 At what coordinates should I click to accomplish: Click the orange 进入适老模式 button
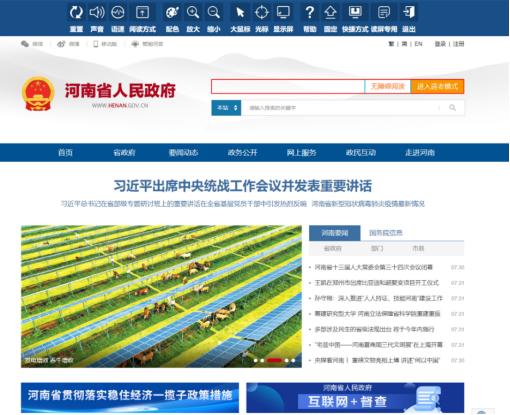coord(437,86)
